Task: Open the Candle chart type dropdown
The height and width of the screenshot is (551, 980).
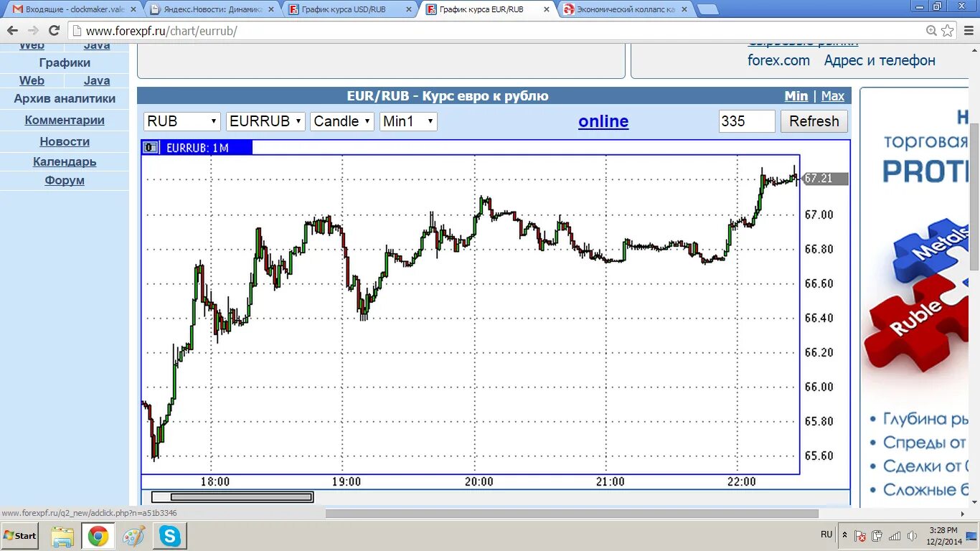Action: click(342, 121)
